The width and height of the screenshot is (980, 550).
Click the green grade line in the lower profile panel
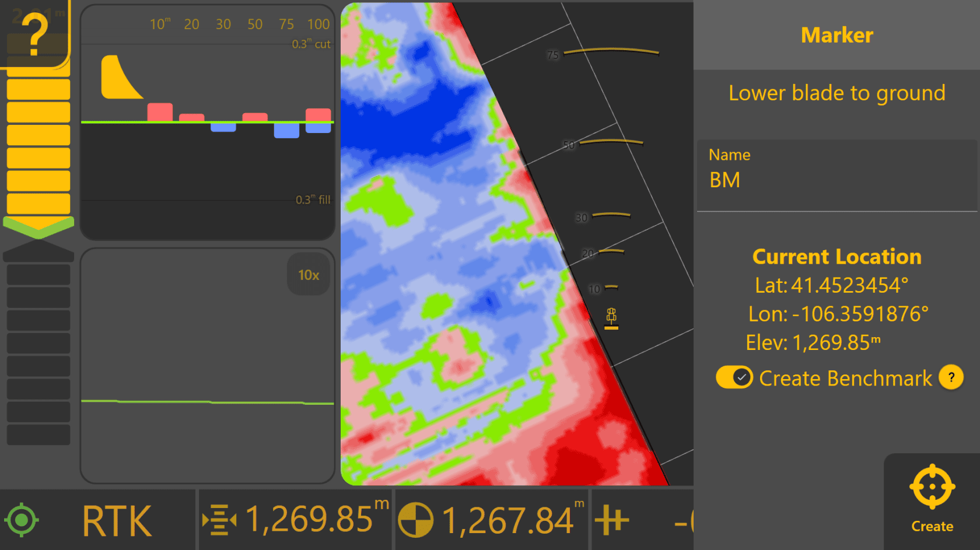(207, 402)
